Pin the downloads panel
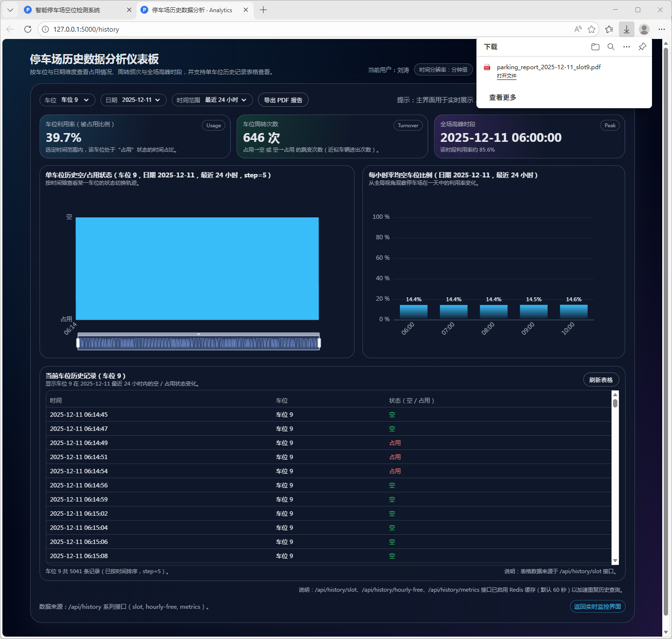 642,47
